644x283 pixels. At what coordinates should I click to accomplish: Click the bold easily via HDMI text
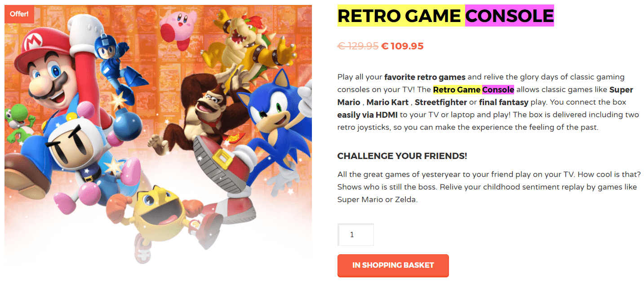(x=364, y=115)
